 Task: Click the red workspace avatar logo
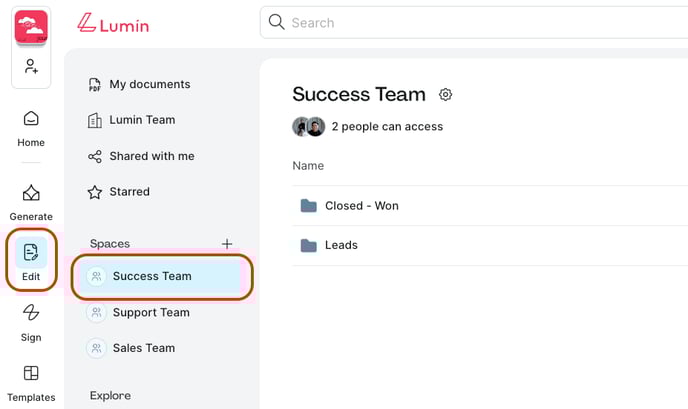(31, 27)
